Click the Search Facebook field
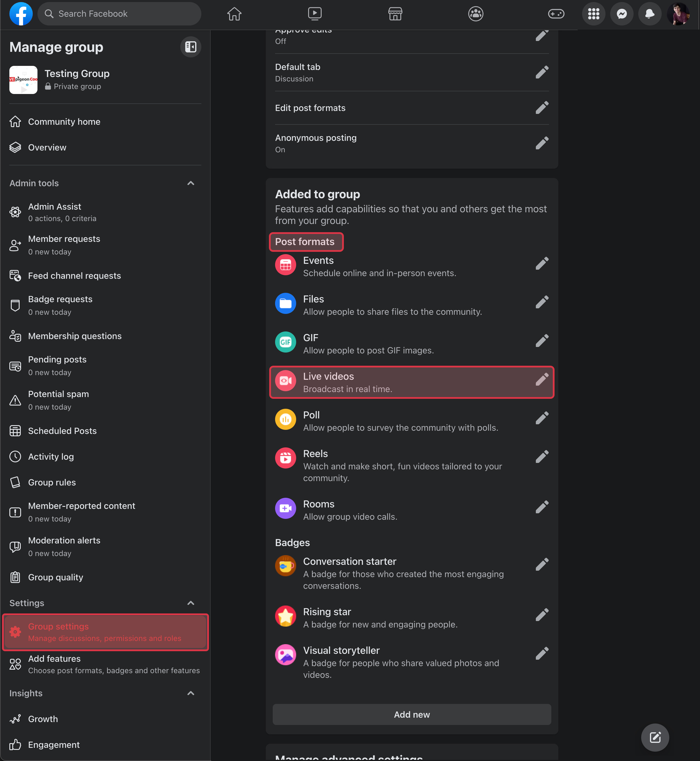 [119, 14]
